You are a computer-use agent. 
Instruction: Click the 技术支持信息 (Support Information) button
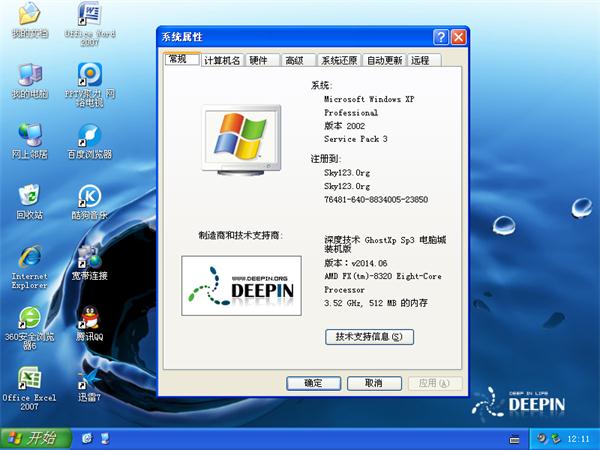(369, 337)
